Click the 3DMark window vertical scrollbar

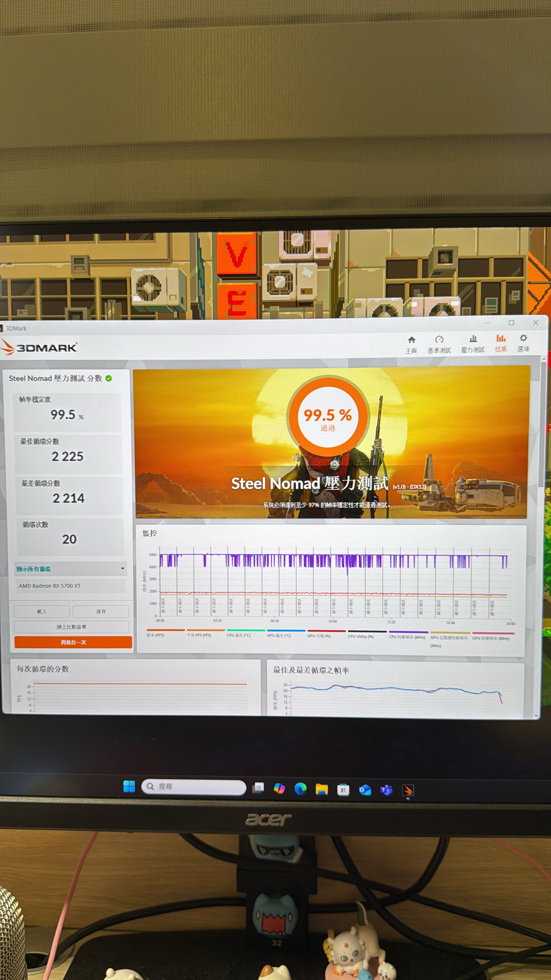click(542, 424)
